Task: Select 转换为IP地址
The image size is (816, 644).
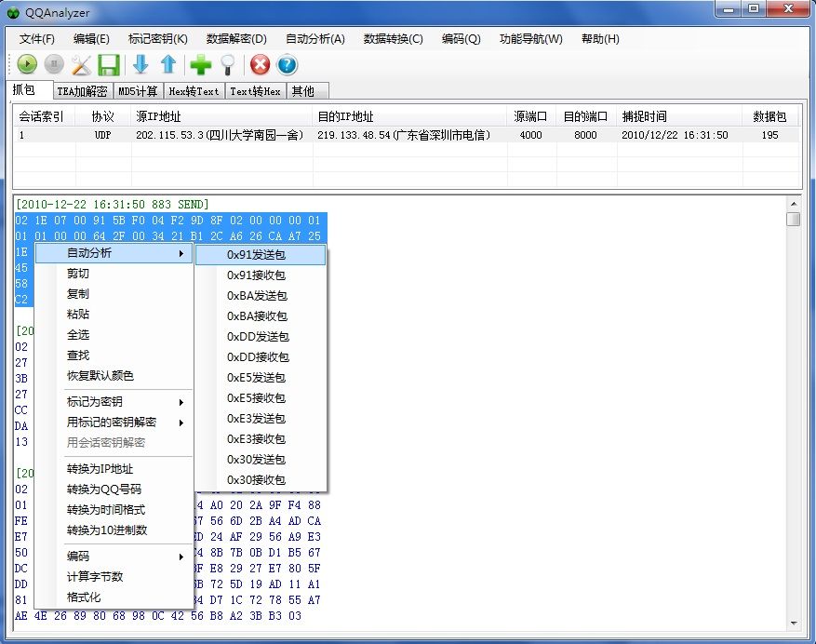Action: click(x=114, y=469)
